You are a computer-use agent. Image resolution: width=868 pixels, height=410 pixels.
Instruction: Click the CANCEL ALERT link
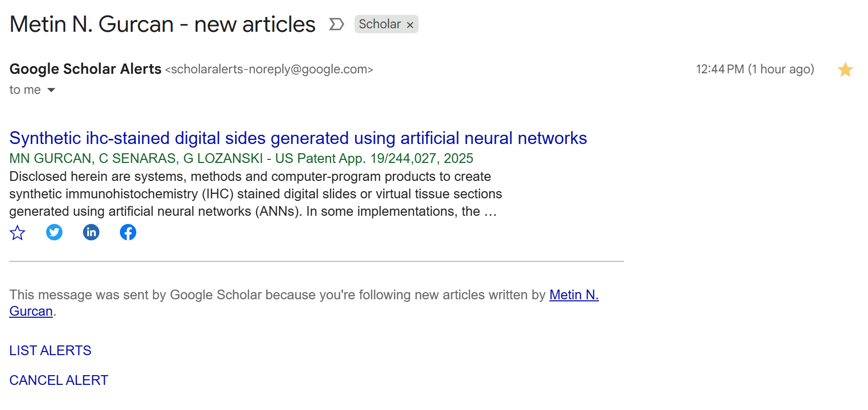click(x=59, y=380)
